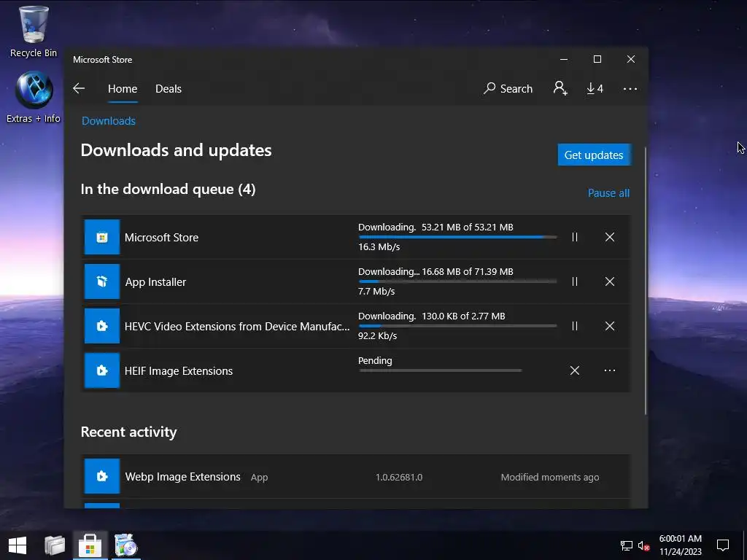
Task: Cancel the HEVC Video Extensions download
Action: click(x=609, y=326)
